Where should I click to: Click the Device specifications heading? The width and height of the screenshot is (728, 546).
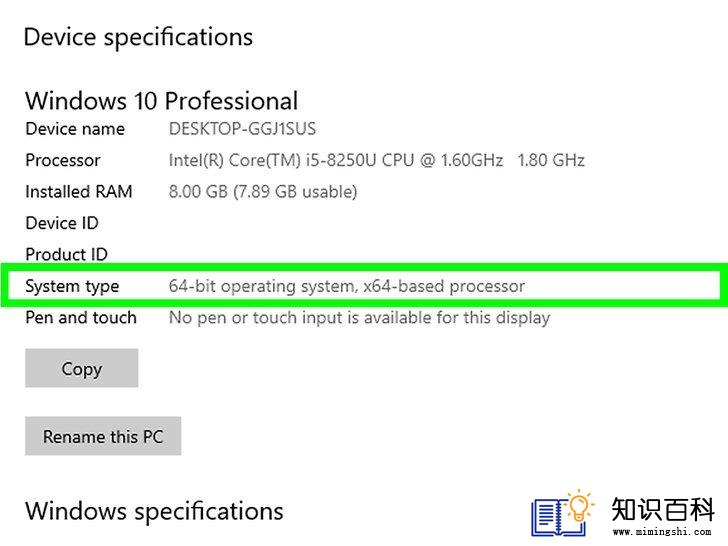coord(138,38)
